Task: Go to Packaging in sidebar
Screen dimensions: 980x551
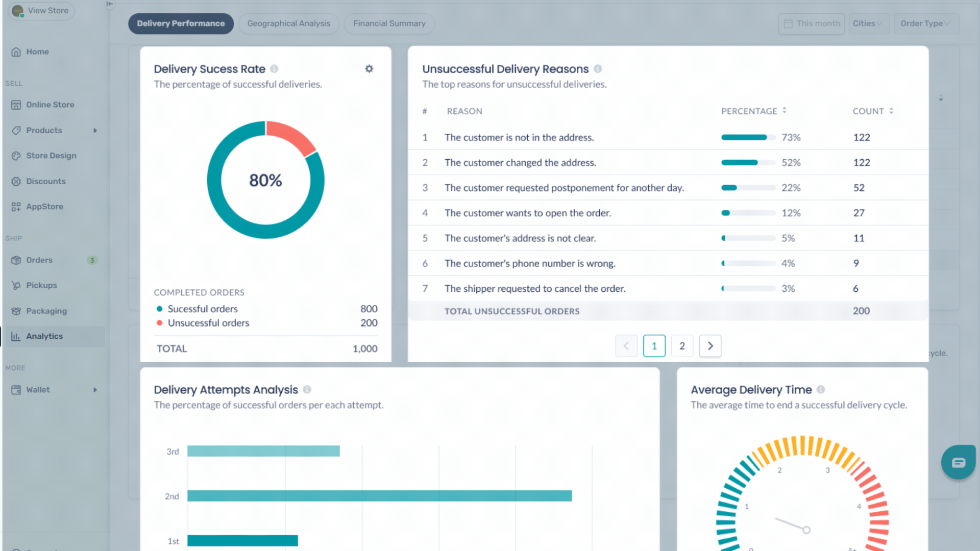Action: tap(46, 311)
